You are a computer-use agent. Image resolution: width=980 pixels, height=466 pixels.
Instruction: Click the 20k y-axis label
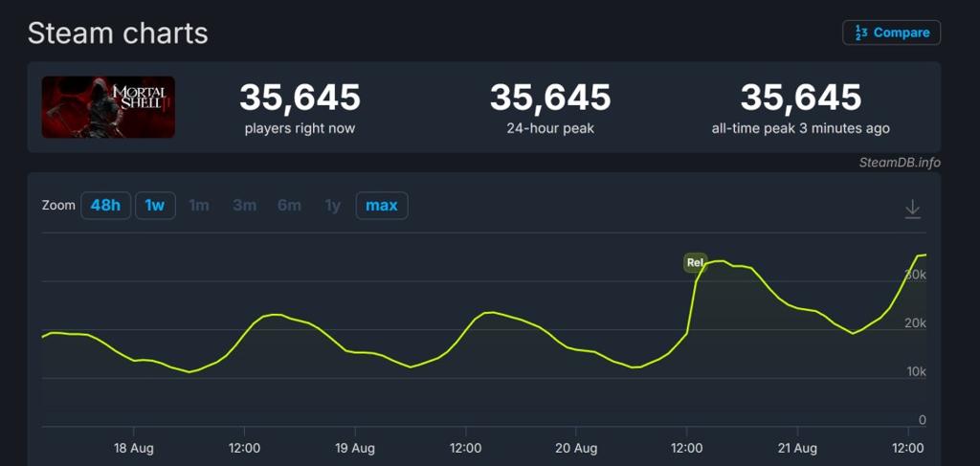point(915,323)
